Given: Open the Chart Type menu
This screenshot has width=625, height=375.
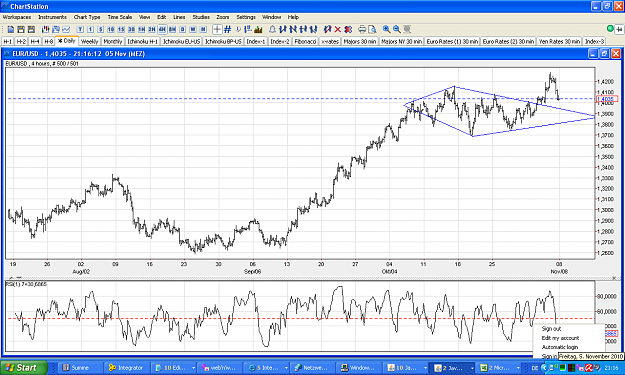Looking at the screenshot, I should 87,17.
